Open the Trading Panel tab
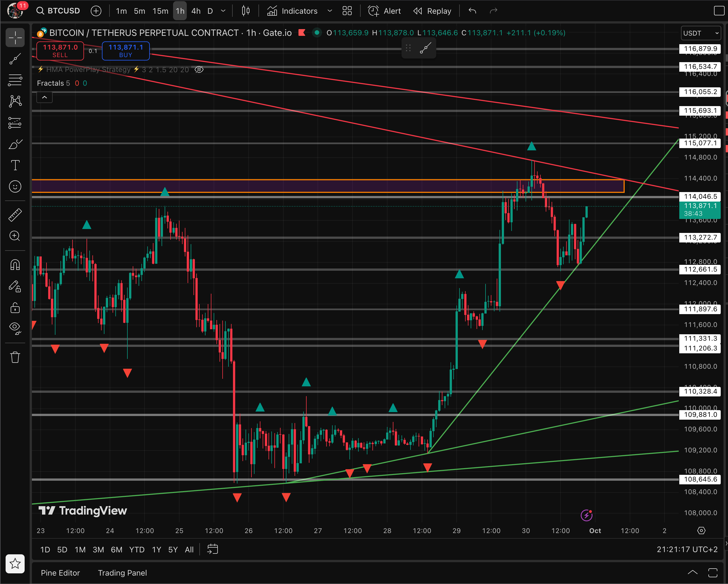 122,573
